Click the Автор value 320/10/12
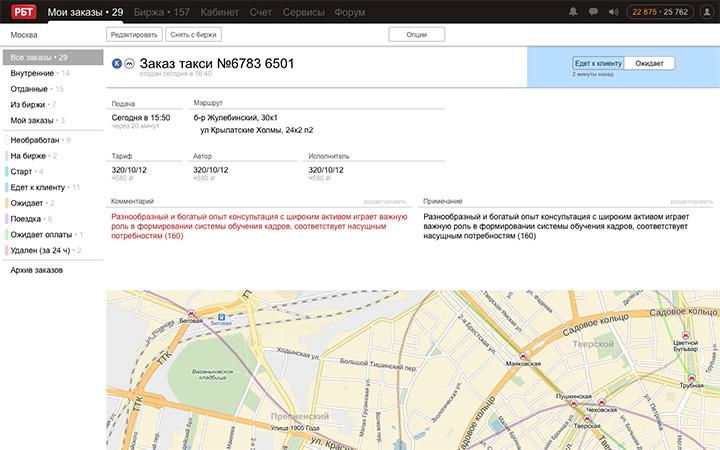This screenshot has width=720, height=450. [211, 170]
